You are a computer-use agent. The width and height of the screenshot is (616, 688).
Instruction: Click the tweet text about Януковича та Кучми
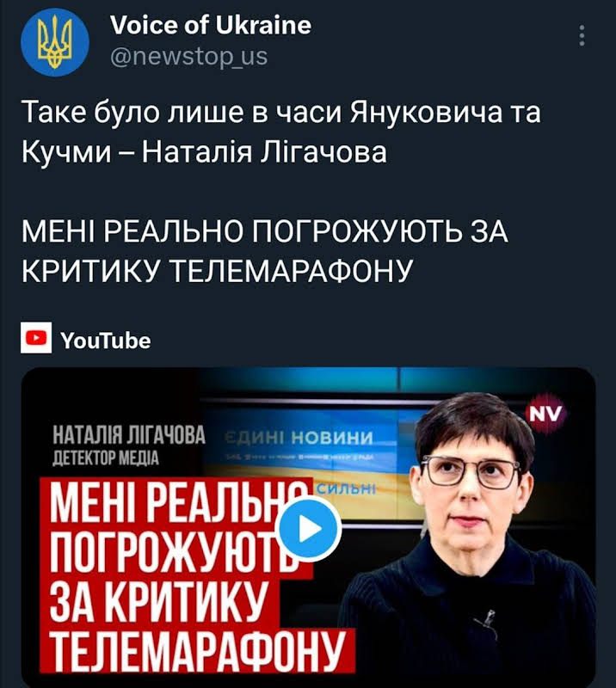click(281, 132)
